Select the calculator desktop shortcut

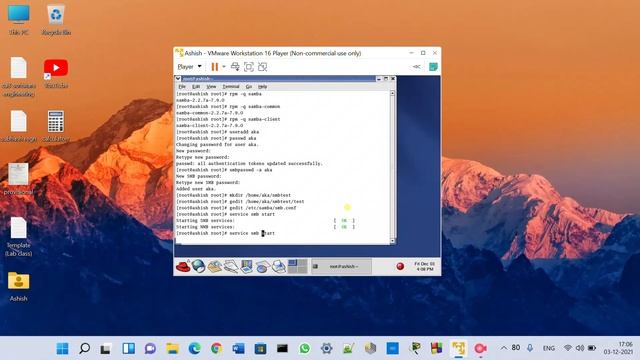pyautogui.click(x=56, y=126)
